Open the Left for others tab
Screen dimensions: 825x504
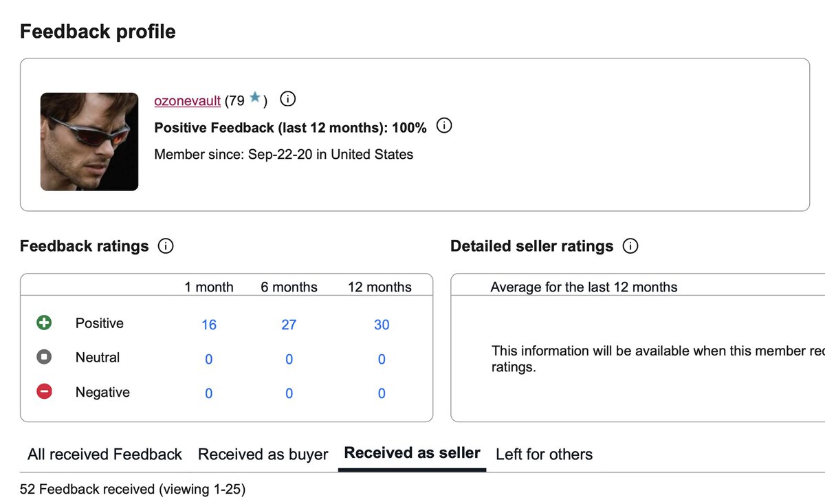pos(544,454)
